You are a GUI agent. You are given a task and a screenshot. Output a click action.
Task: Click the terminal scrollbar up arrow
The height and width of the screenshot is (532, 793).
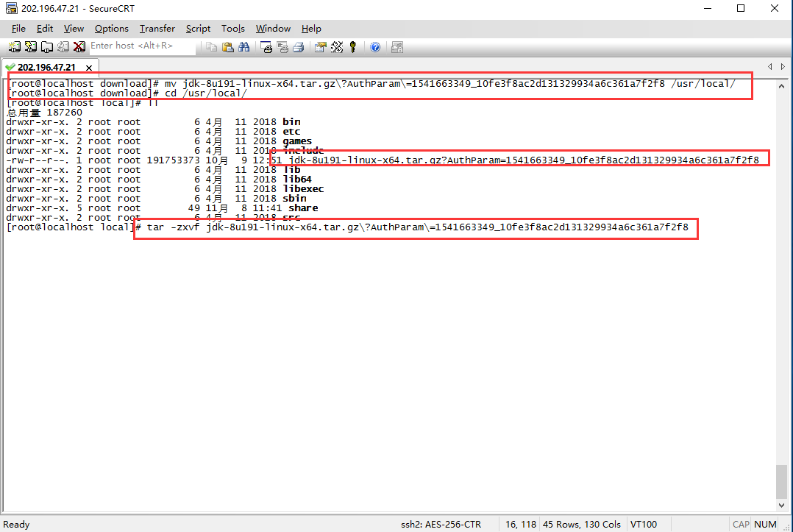point(781,86)
